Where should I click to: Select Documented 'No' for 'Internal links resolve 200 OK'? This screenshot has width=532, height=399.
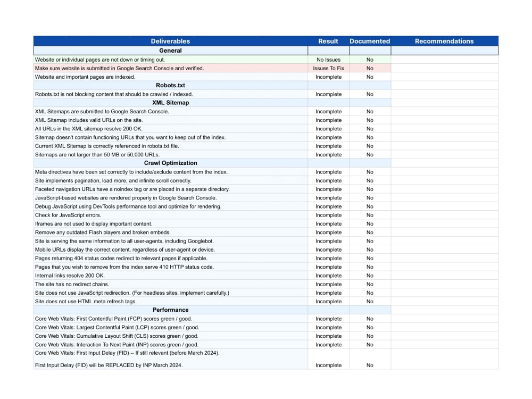coord(370,276)
